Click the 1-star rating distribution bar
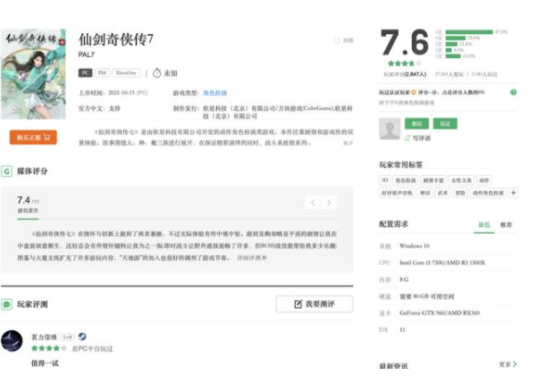Screen dimensions: 546x392 click(453, 55)
